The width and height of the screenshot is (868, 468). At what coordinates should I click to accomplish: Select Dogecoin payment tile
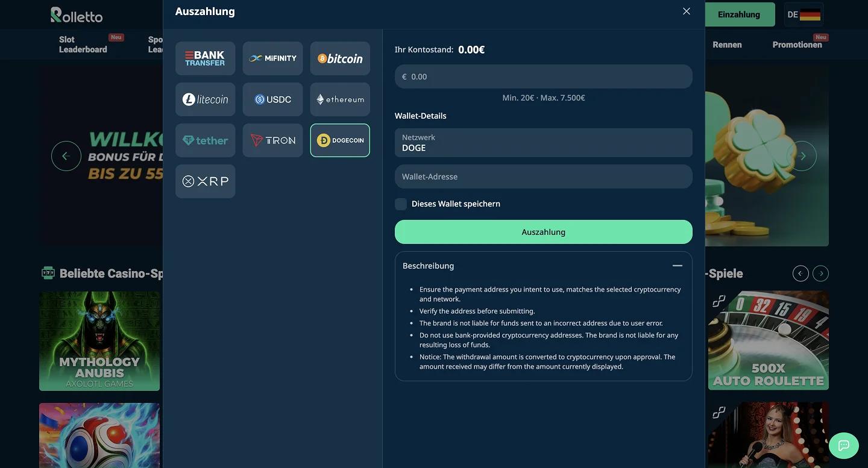click(340, 140)
